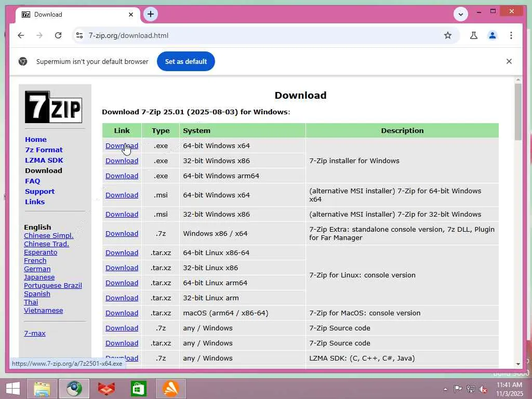Download .tar.xz for 32-bit Linux x86
The height and width of the screenshot is (399, 532).
pyautogui.click(x=122, y=268)
